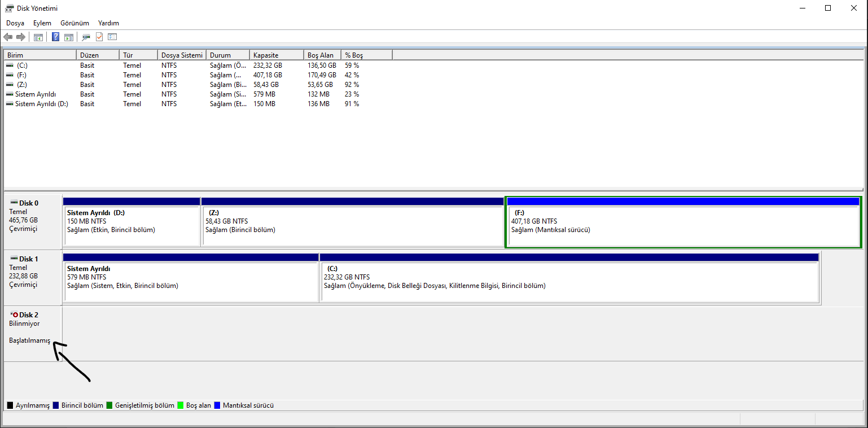Screen dimensions: 868x428
Task: Click the drive icon of the (C:) row
Action: point(10,65)
